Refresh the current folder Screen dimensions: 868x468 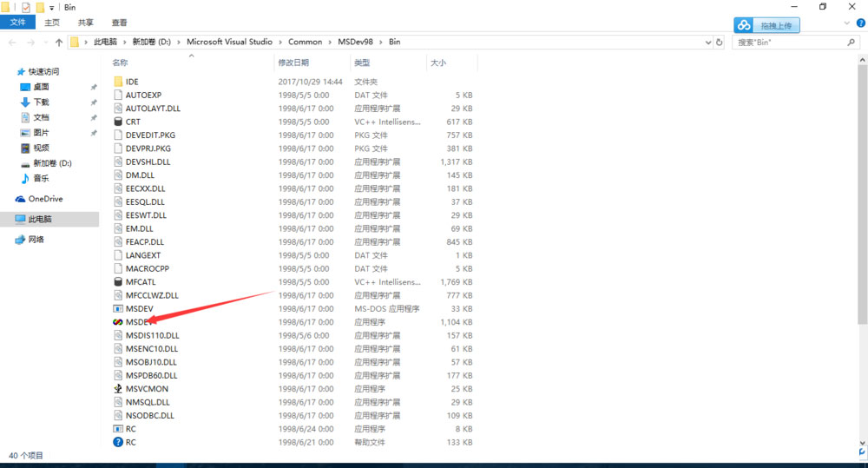click(719, 42)
